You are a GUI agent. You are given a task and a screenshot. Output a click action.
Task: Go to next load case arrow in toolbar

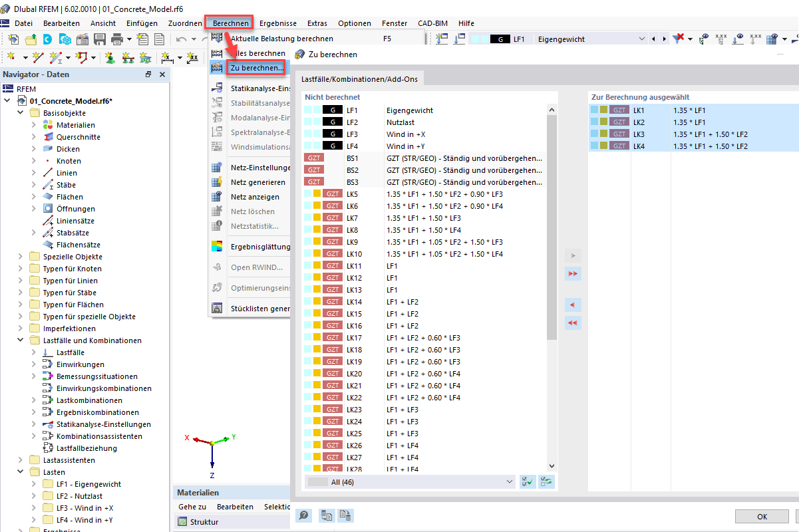[663, 39]
